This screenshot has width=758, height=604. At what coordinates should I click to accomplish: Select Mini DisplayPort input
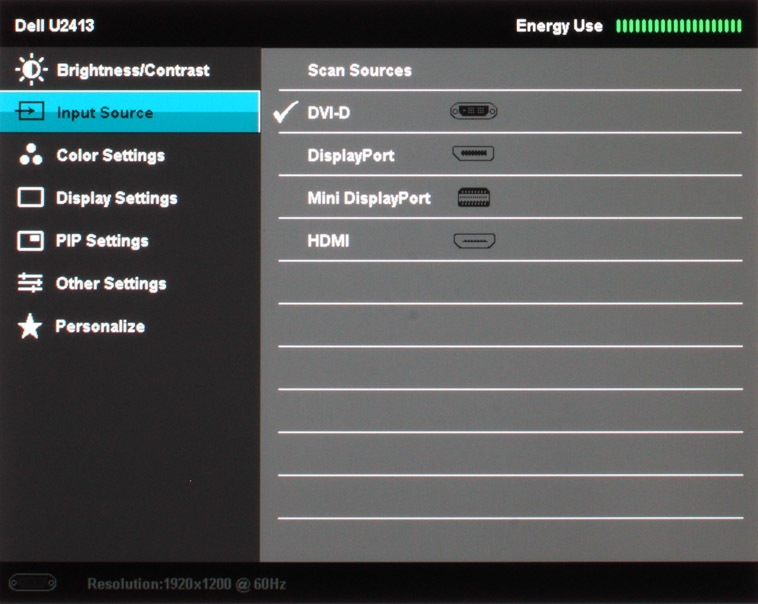[510, 197]
